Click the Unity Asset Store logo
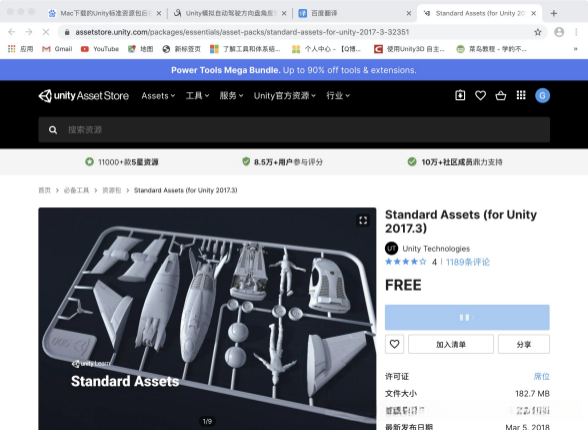The height and width of the screenshot is (430, 588). [84, 96]
